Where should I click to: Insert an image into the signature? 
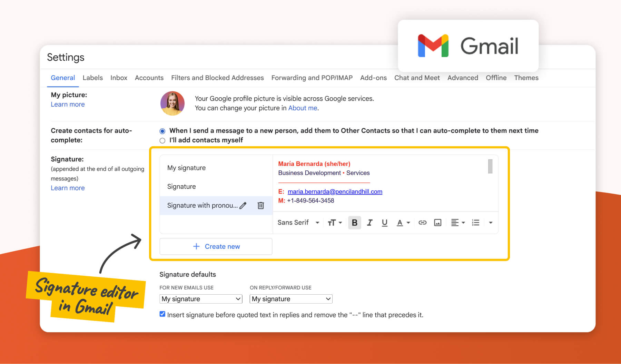(437, 223)
